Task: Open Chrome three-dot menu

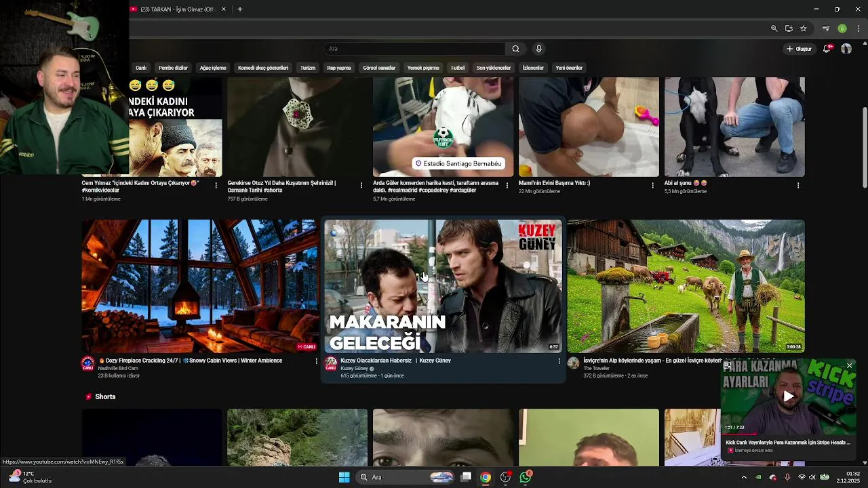Action: tap(859, 28)
